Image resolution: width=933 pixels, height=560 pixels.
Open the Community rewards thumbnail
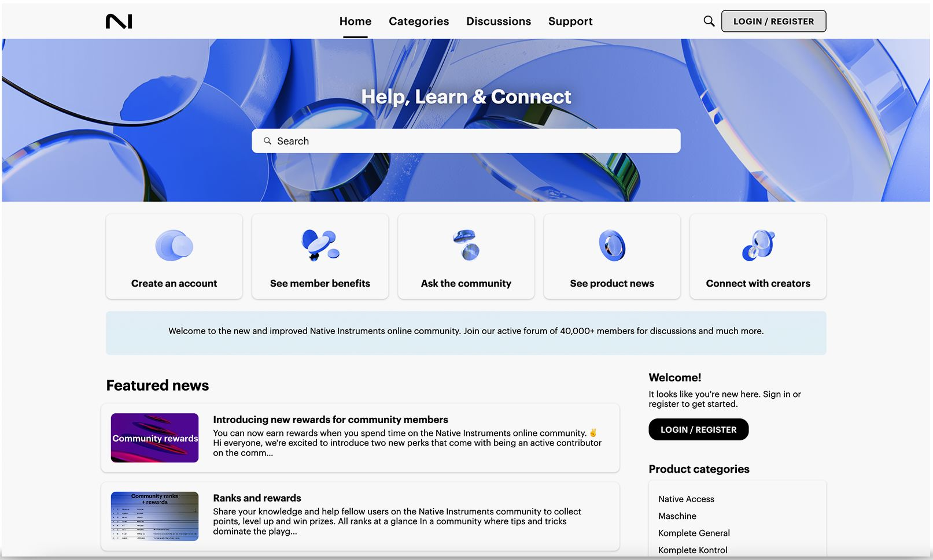(154, 437)
